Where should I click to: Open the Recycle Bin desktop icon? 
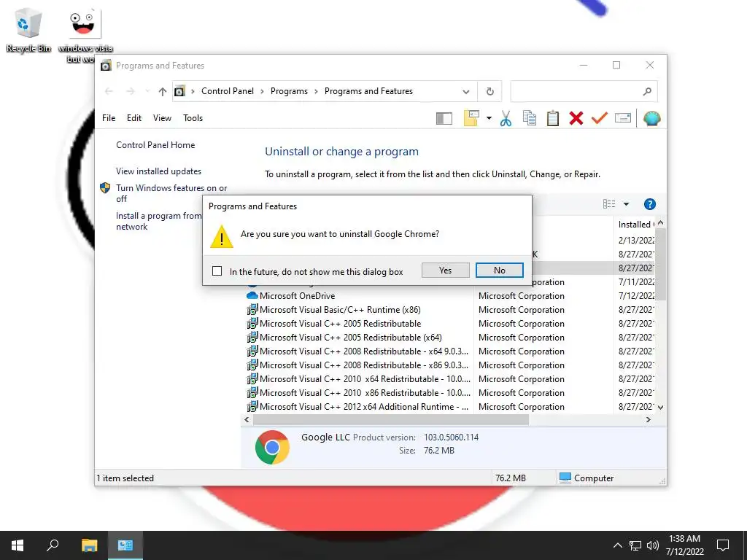[28, 30]
